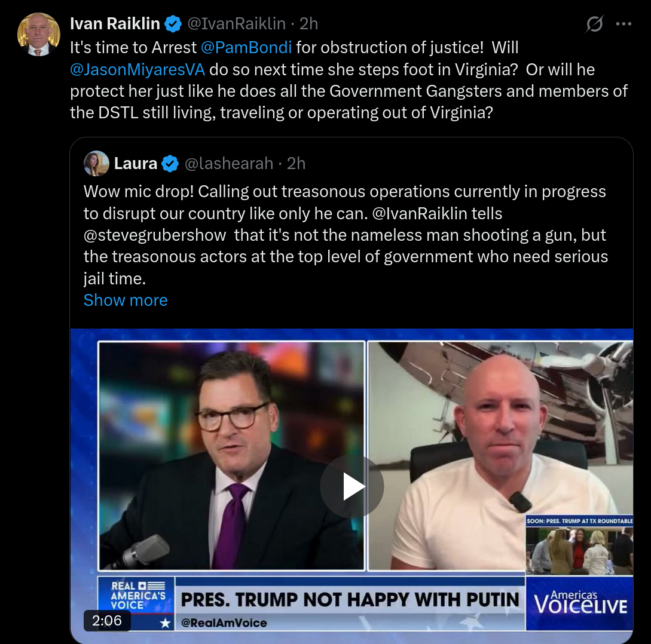The height and width of the screenshot is (644, 651).
Task: Expand quoted post with Show more
Action: point(126,300)
